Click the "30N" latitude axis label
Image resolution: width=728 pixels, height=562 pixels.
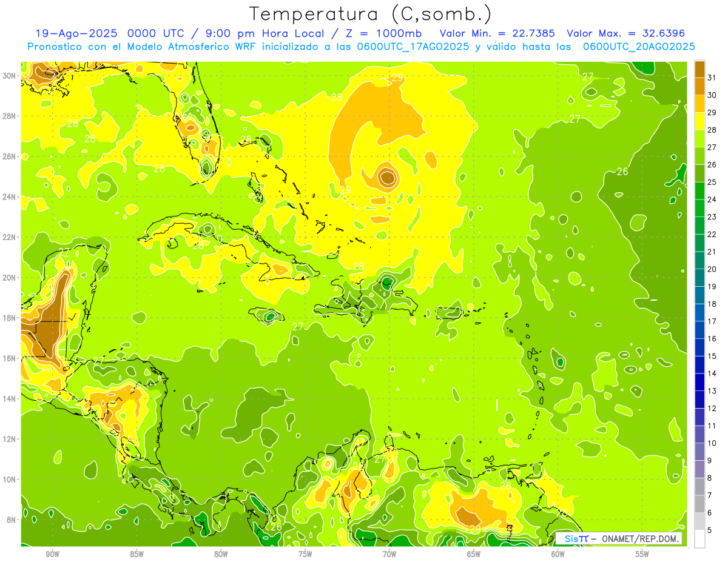[x=9, y=76]
